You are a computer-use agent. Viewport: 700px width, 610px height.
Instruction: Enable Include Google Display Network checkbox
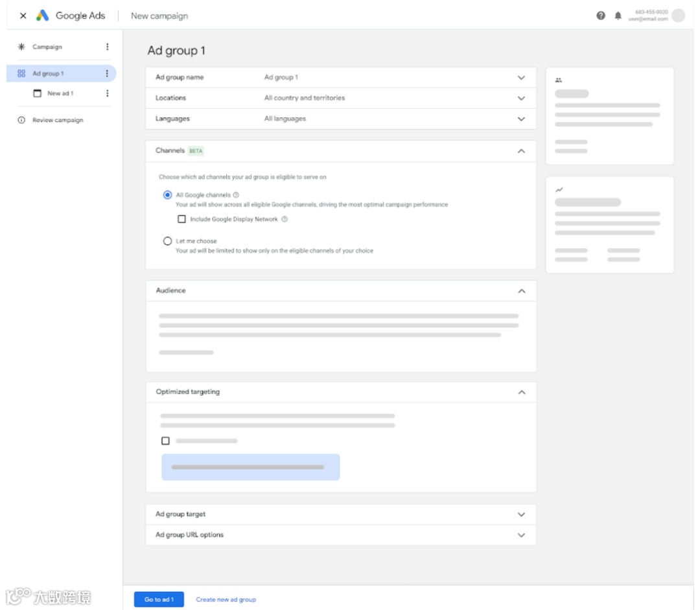[181, 219]
